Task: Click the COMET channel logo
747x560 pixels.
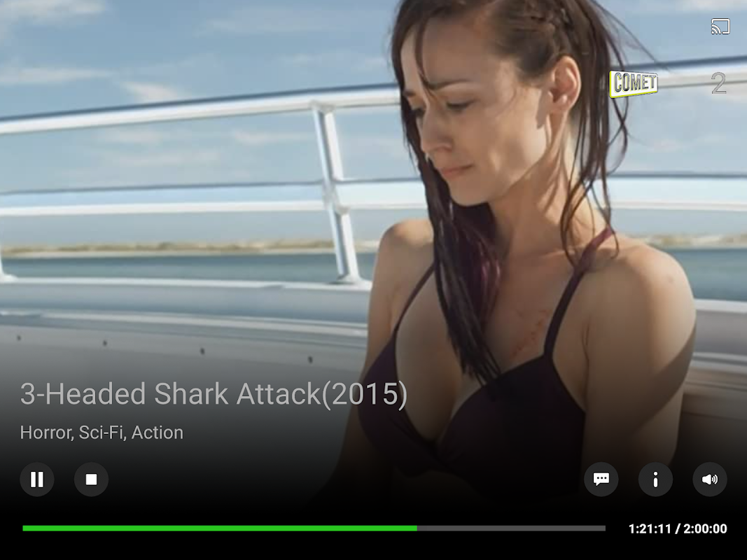Action: coord(634,83)
